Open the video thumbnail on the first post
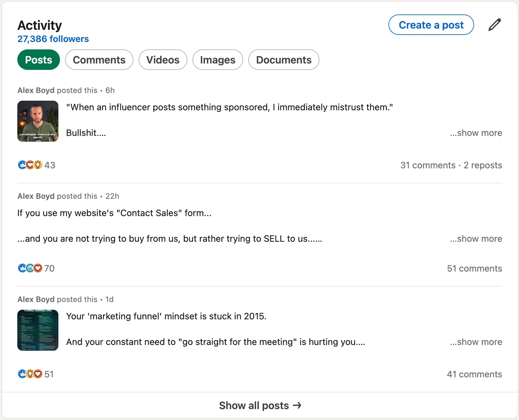The image size is (519, 420). point(38,121)
